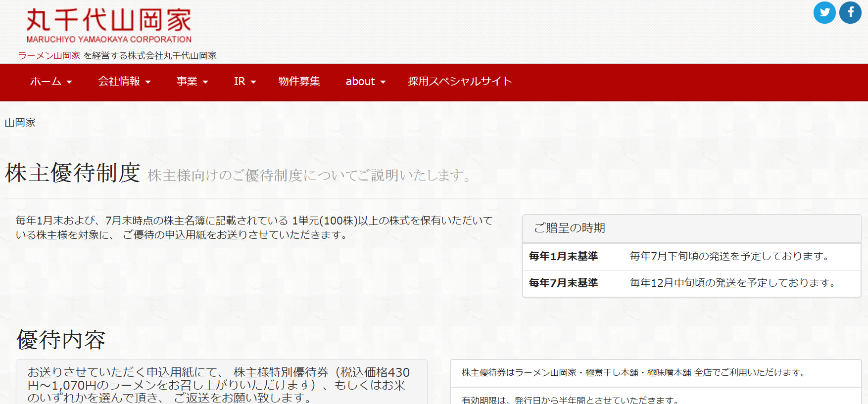Open the 物件募集 menu item
868x404 pixels.
[x=299, y=82]
